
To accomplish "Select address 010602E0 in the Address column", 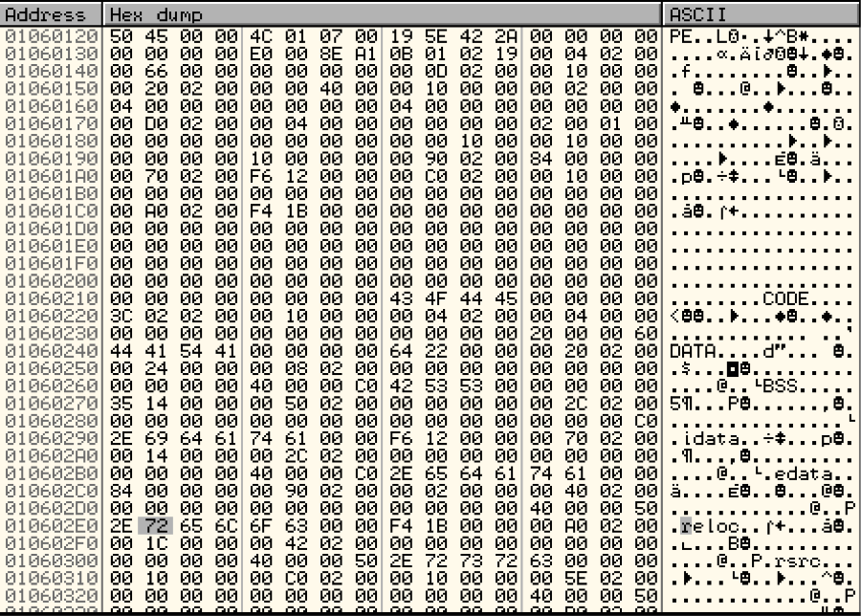I will click(51, 525).
